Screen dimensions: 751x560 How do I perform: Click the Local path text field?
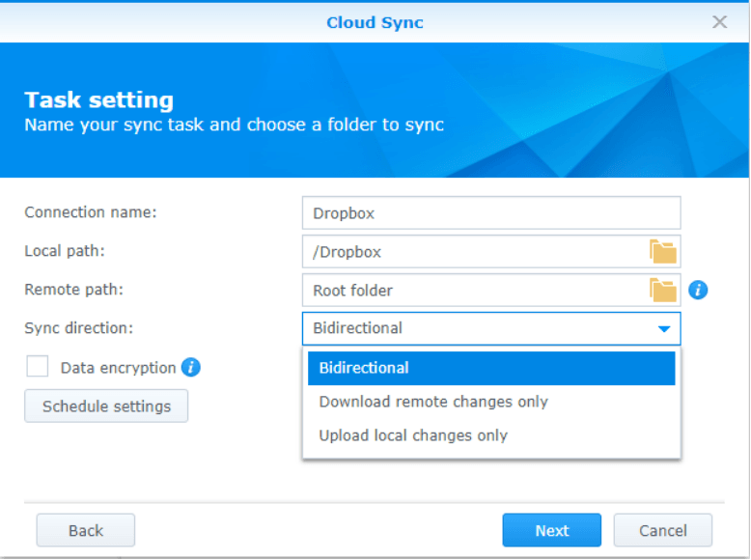473,252
